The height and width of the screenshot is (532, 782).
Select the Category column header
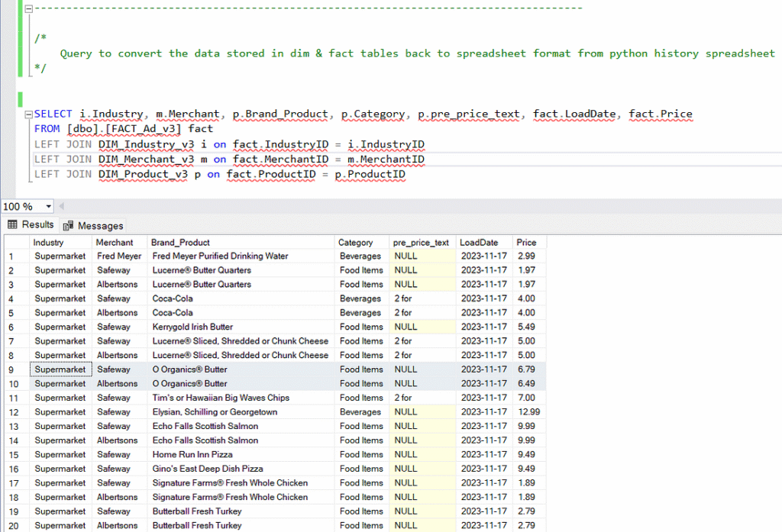coord(361,242)
